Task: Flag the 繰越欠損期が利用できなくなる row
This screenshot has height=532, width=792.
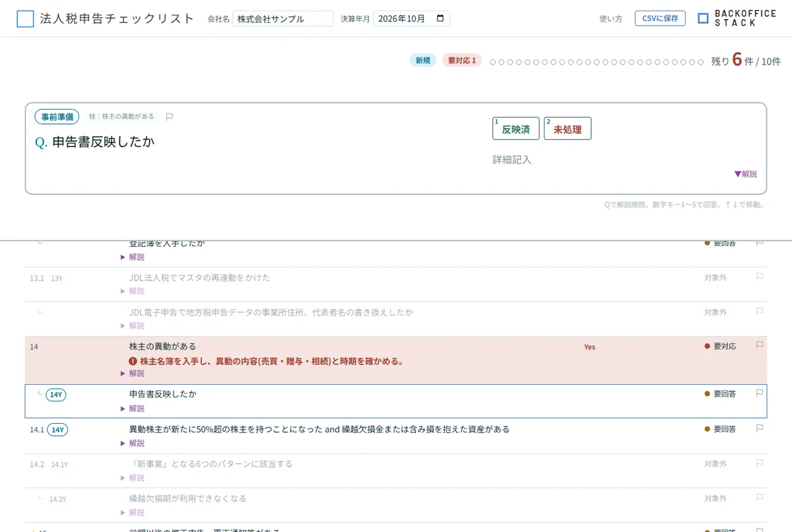Action: 760,498
